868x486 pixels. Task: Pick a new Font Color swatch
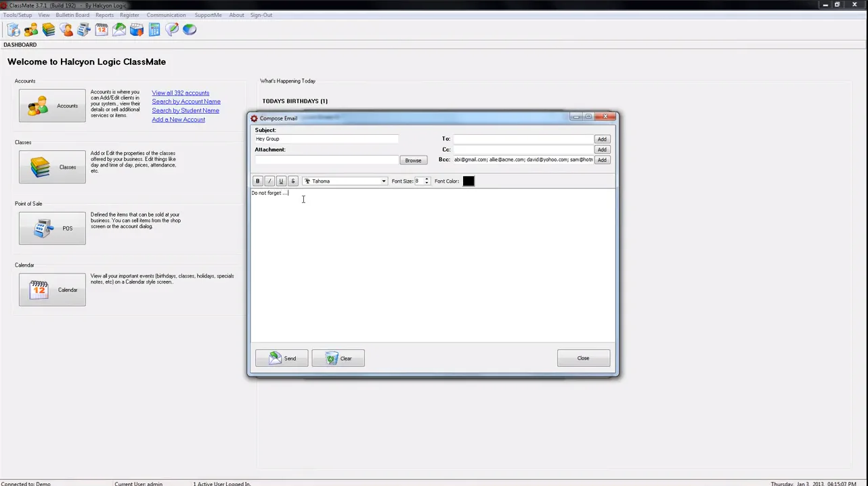tap(468, 181)
